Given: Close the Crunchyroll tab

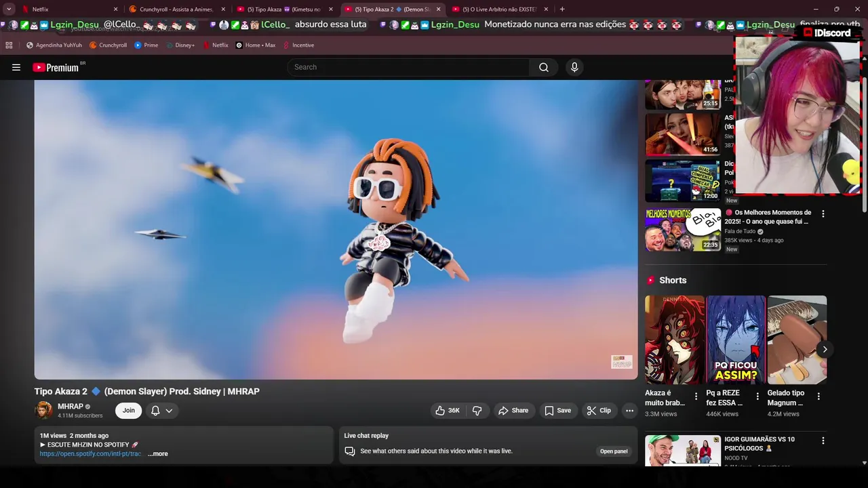Looking at the screenshot, I should tap(223, 9).
